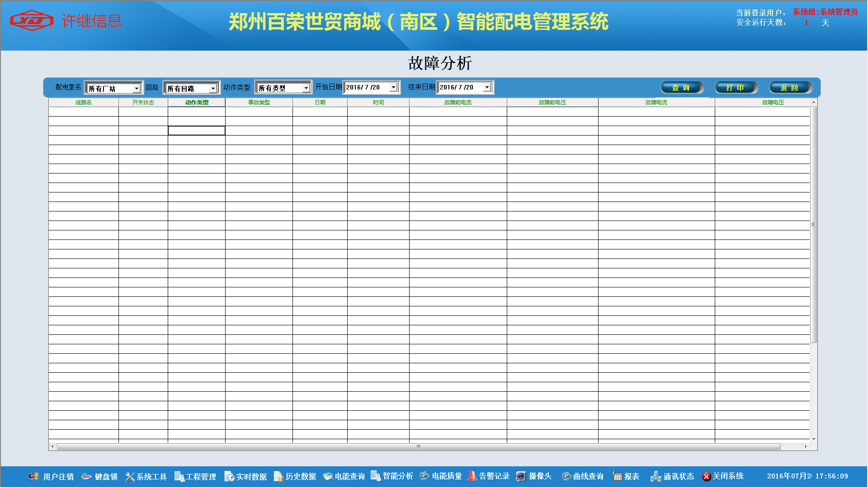Open the 摄像头 camera icon
Viewport: 868px width, 488px height.
point(521,476)
